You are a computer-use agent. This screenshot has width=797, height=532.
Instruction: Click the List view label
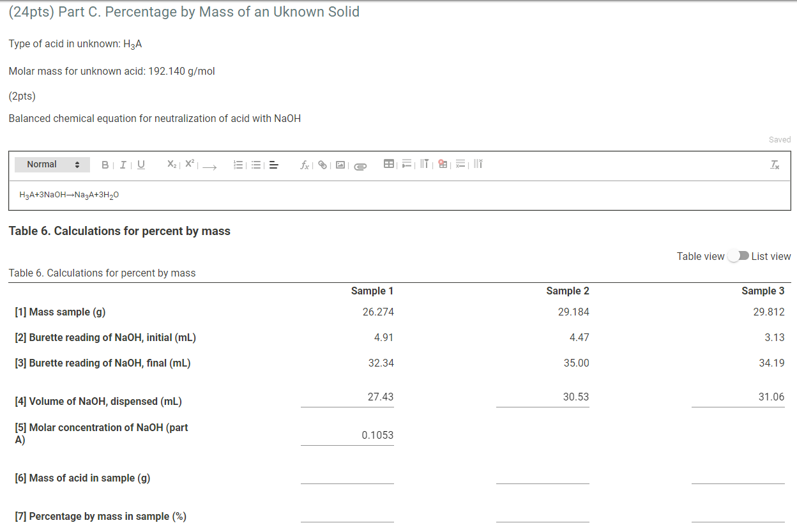(771, 256)
